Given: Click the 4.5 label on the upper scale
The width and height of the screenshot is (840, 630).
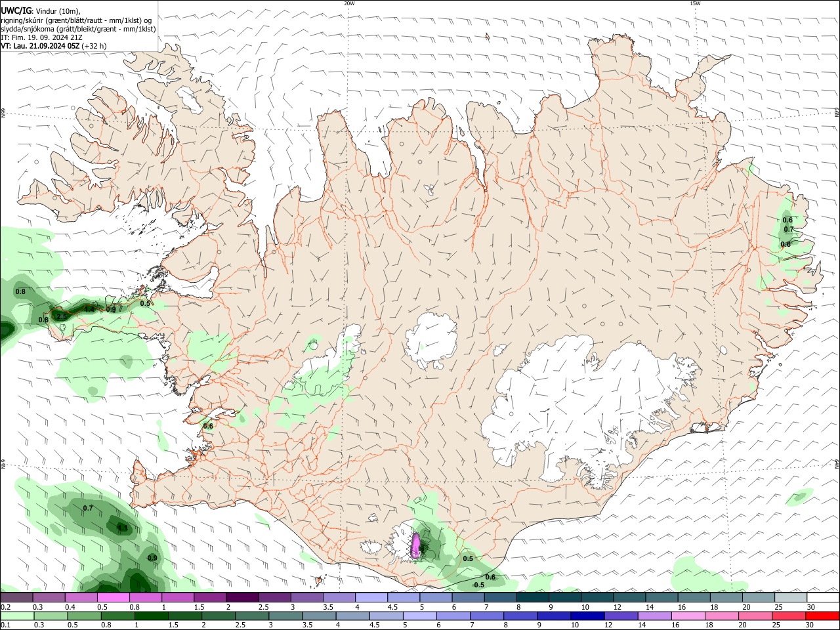Looking at the screenshot, I should click(x=392, y=607).
